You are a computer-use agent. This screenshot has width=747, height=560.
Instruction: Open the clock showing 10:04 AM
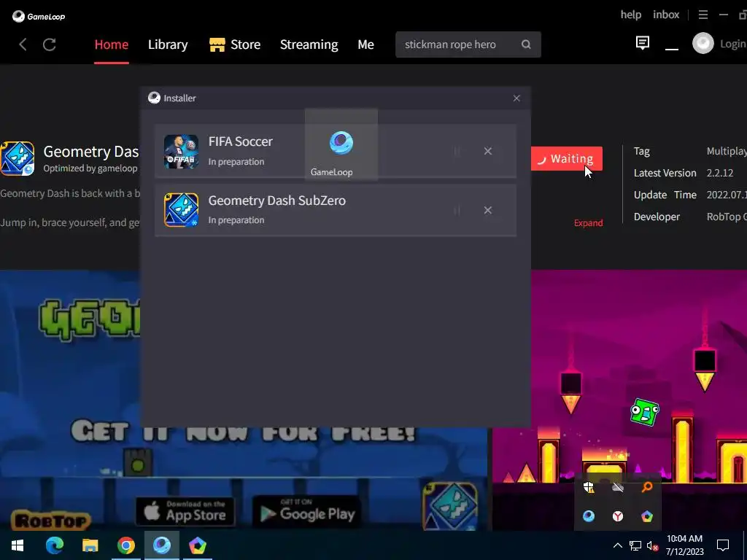[x=684, y=545]
